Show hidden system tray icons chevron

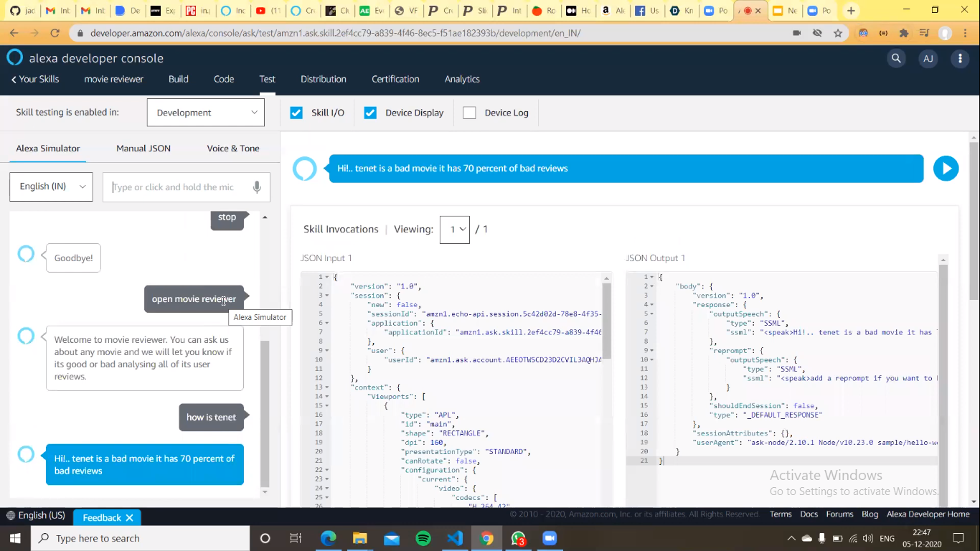[791, 538]
